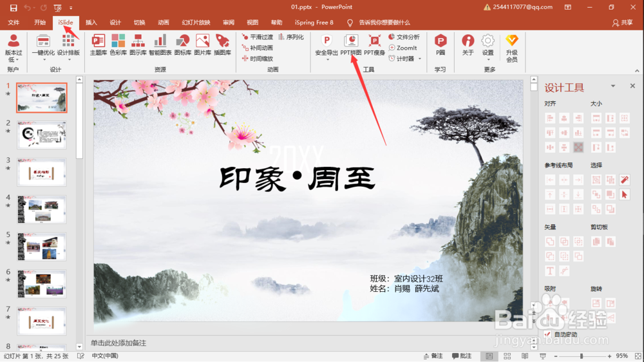Open the 图示库 diagram library
This screenshot has width=644, height=362.
tap(138, 44)
